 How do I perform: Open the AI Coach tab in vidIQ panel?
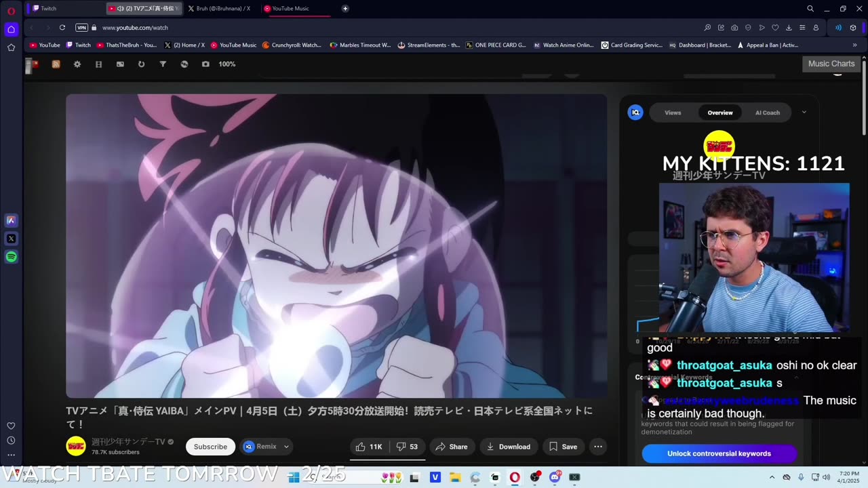point(768,113)
